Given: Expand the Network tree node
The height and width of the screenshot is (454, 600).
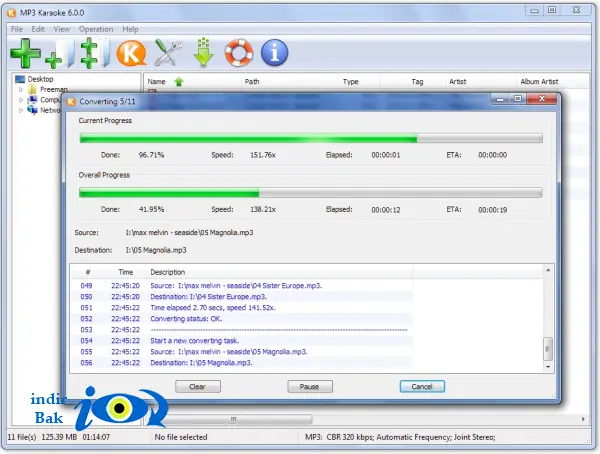Looking at the screenshot, I should [x=21, y=110].
